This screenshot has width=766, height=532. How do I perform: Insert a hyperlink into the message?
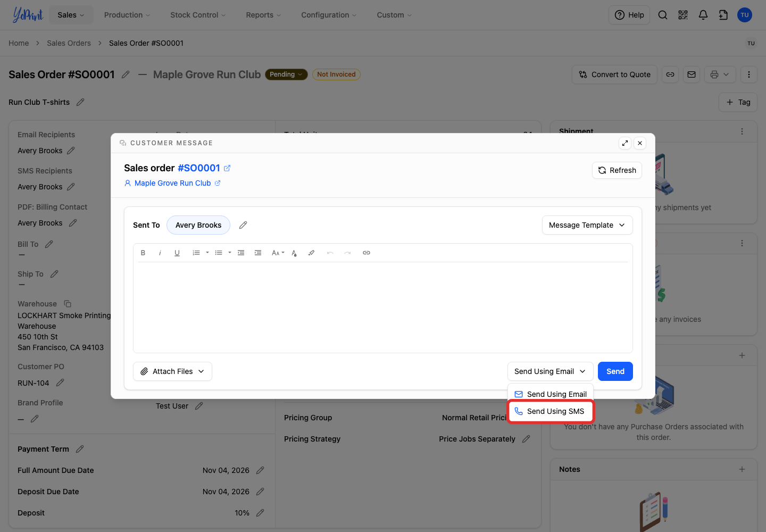tap(367, 253)
